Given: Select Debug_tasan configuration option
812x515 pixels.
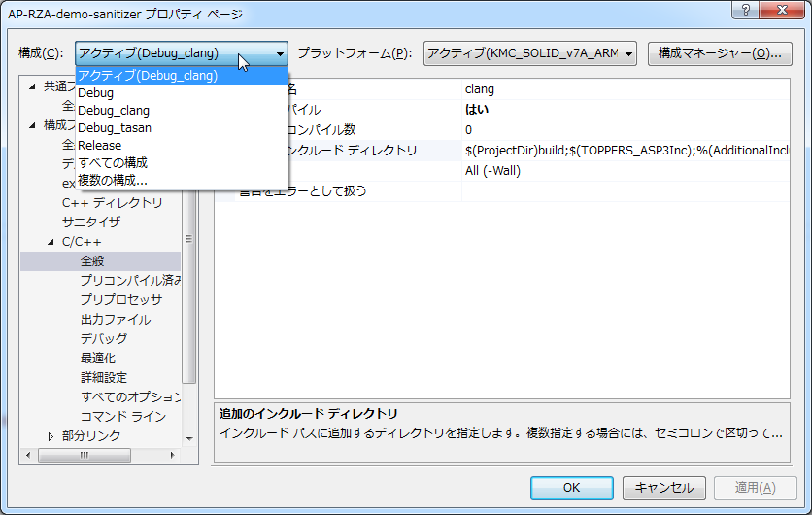Looking at the screenshot, I should coord(114,128).
